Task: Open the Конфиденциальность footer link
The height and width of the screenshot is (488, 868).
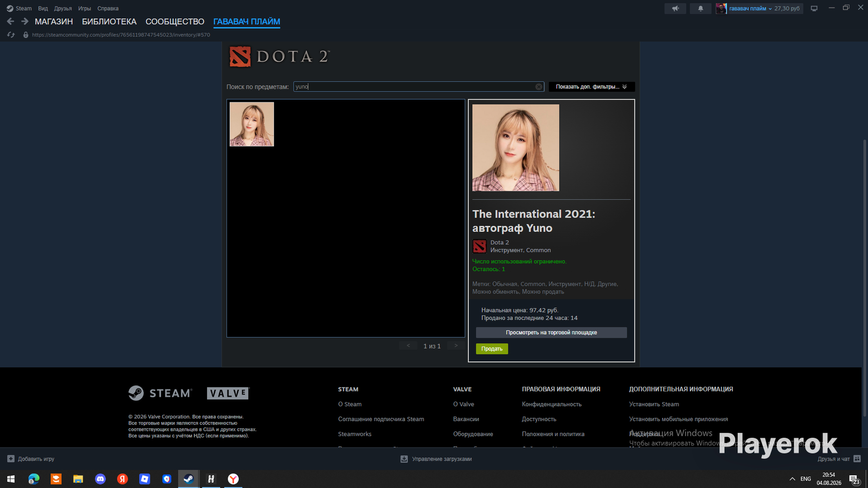Action: (x=552, y=404)
